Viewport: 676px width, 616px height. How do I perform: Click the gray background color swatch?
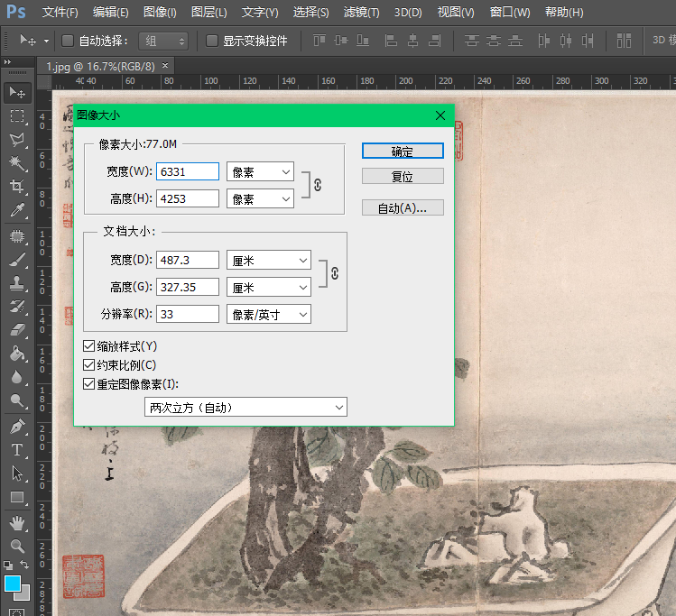click(25, 595)
